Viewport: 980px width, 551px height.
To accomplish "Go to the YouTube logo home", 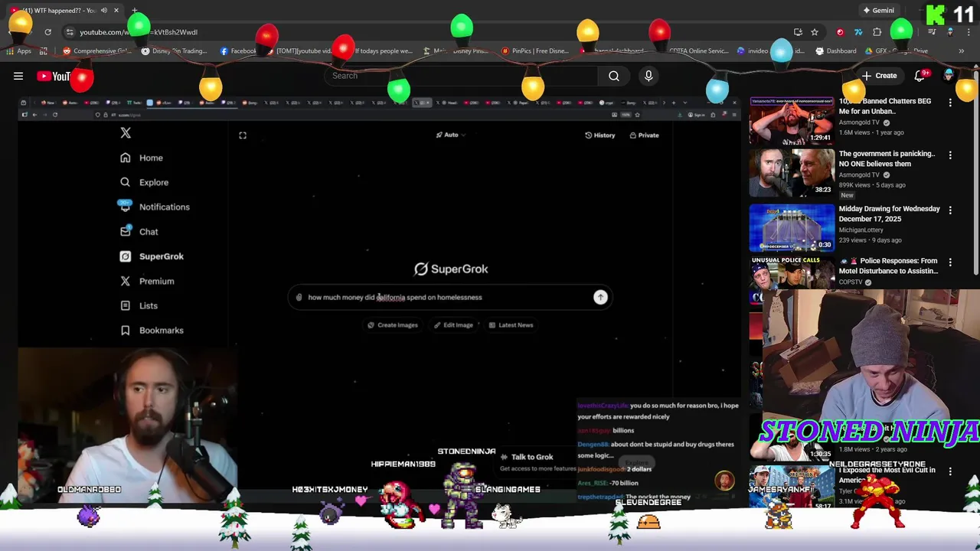I will pyautogui.click(x=54, y=76).
